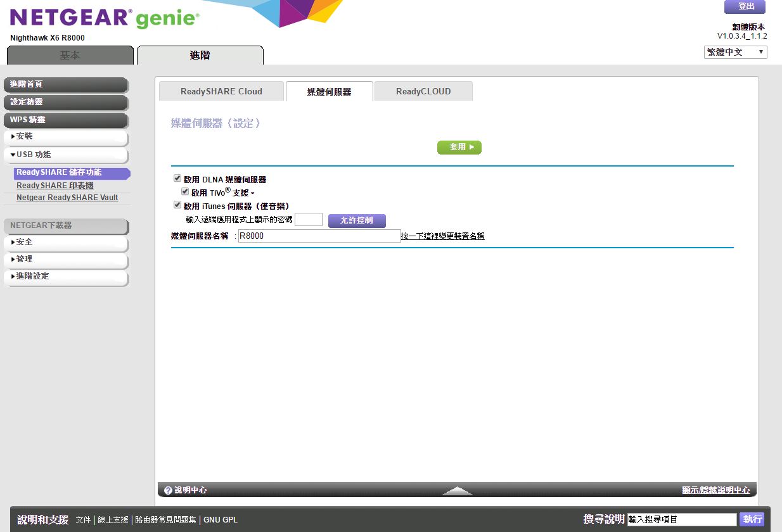782x532 pixels.
Task: Switch to the ReadySHARE Cloud tab
Action: [221, 91]
